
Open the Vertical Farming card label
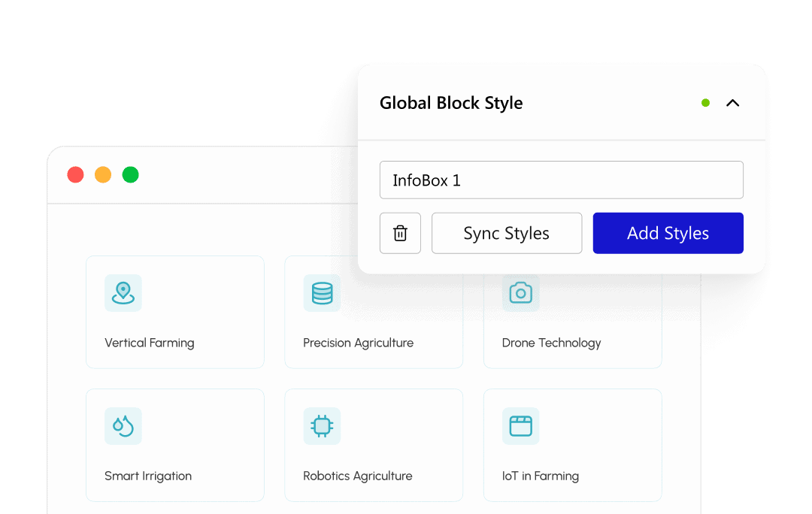pos(149,343)
